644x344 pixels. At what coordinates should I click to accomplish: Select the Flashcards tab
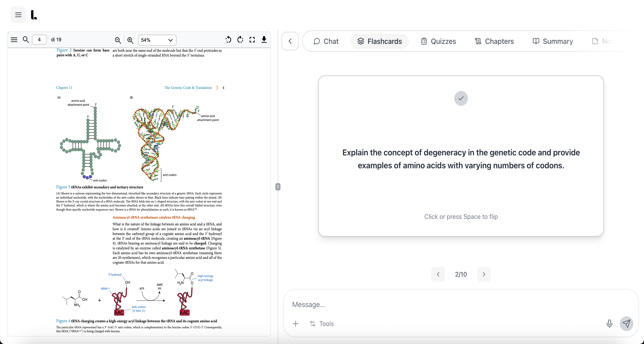tap(379, 41)
